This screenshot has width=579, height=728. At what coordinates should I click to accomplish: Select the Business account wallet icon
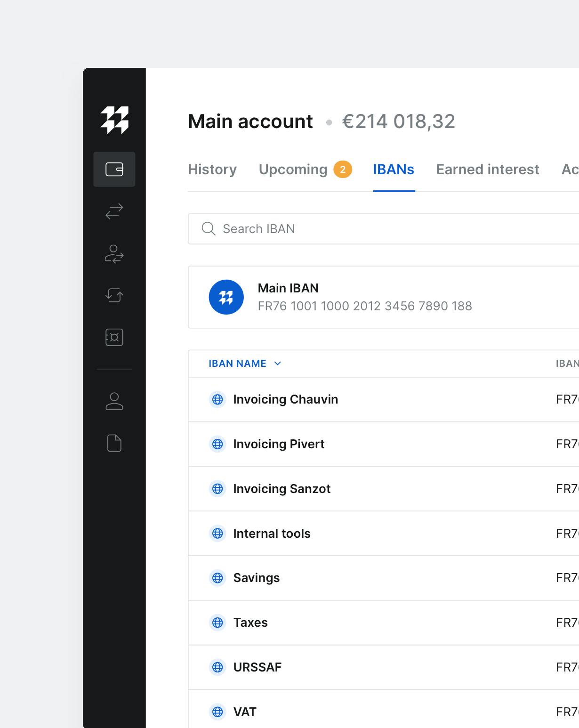pos(114,170)
